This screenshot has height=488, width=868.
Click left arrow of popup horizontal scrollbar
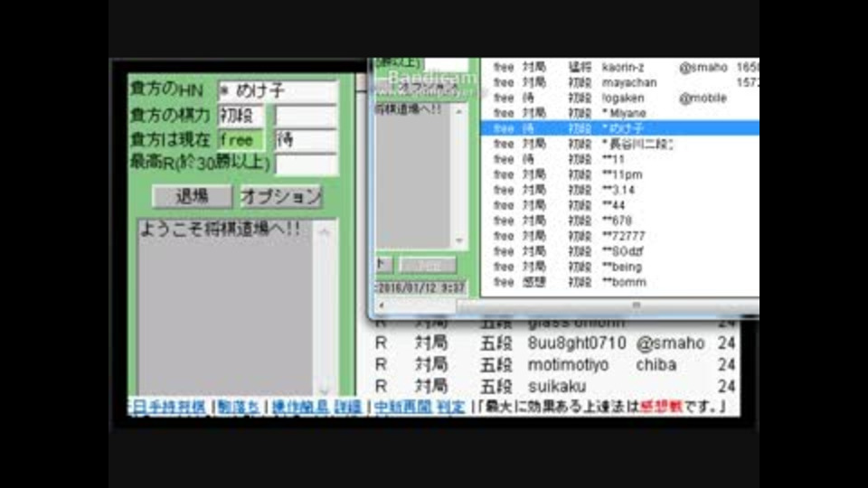pyautogui.click(x=381, y=305)
